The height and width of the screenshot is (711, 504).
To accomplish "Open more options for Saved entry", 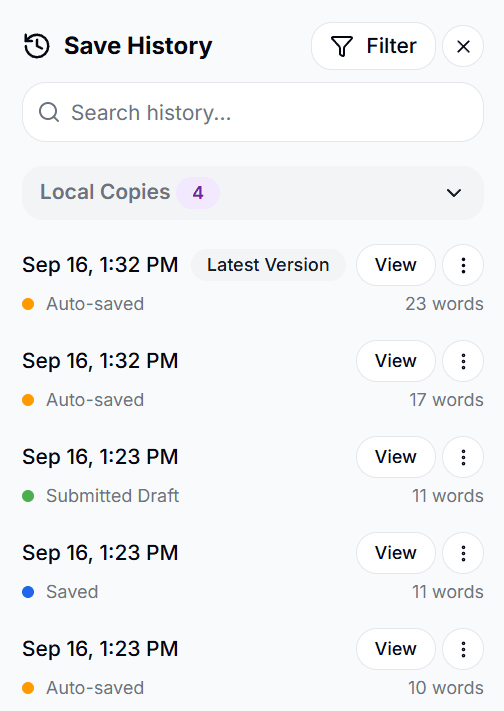I will (463, 553).
